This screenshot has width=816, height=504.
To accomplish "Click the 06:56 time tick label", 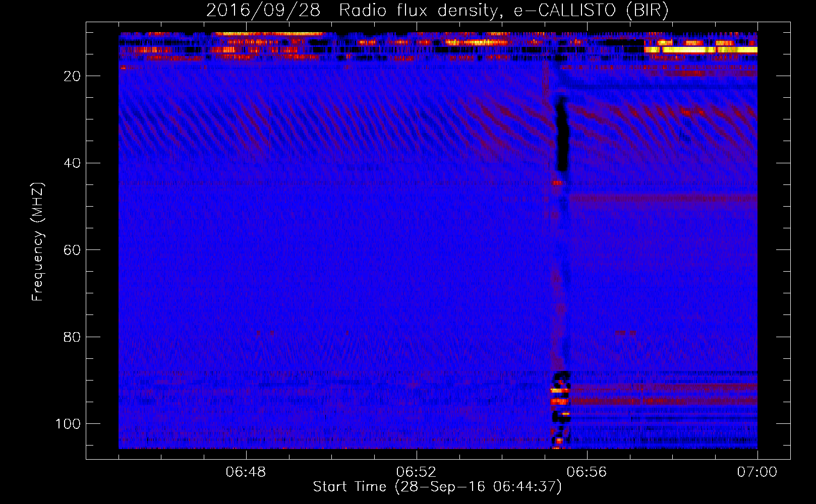I will click(587, 472).
